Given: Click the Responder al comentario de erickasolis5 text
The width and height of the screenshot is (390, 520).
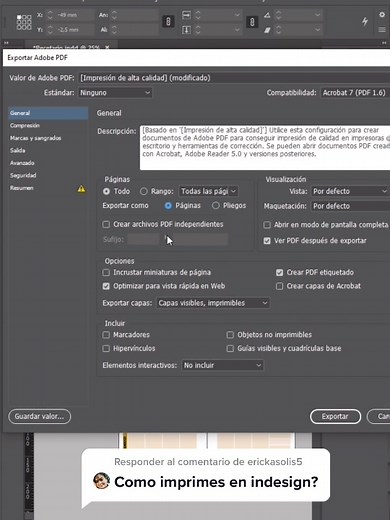Looking at the screenshot, I should coord(208,462).
